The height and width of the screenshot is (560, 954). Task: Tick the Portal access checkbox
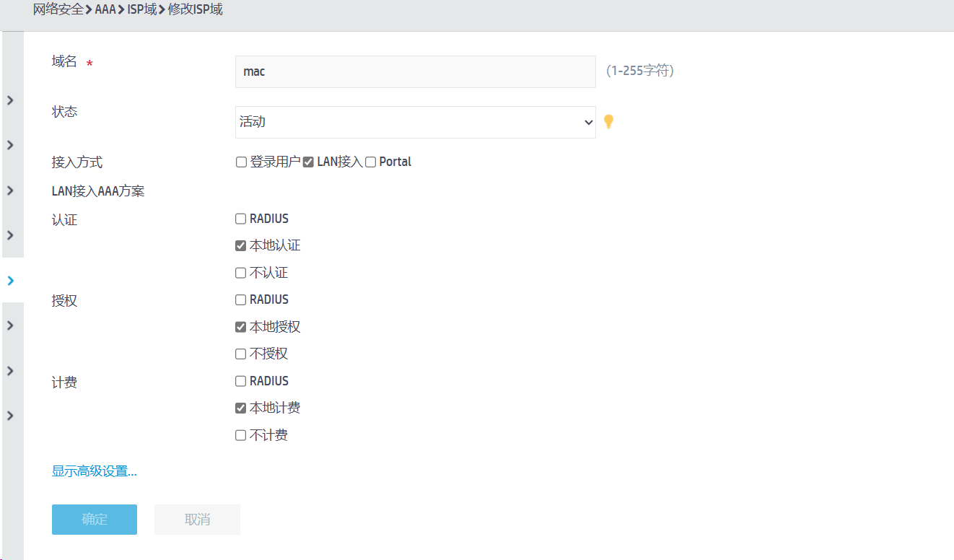point(371,162)
